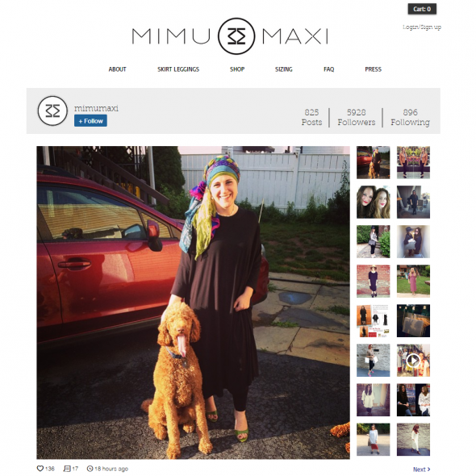Open the SIZING menu item
The image size is (476, 476).
tap(283, 69)
